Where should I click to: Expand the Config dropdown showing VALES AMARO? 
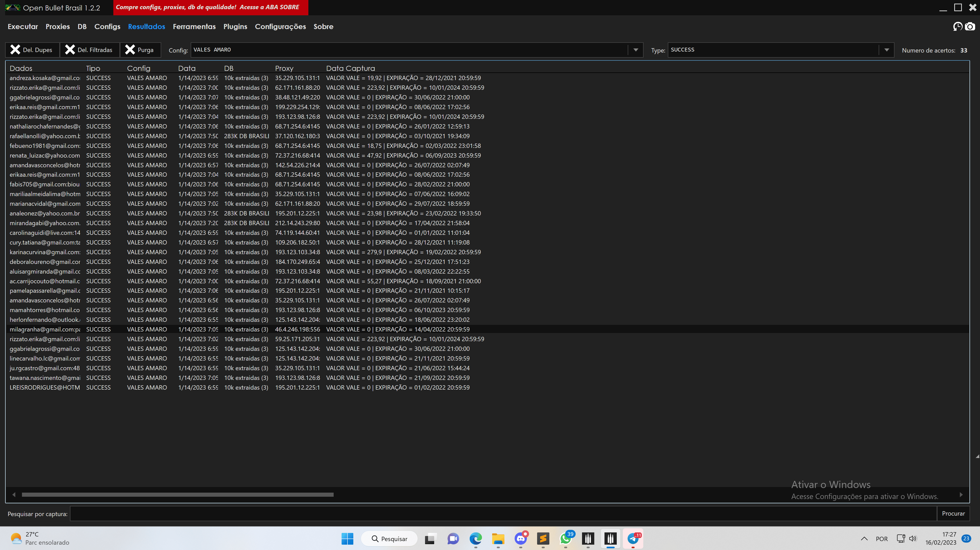point(635,49)
